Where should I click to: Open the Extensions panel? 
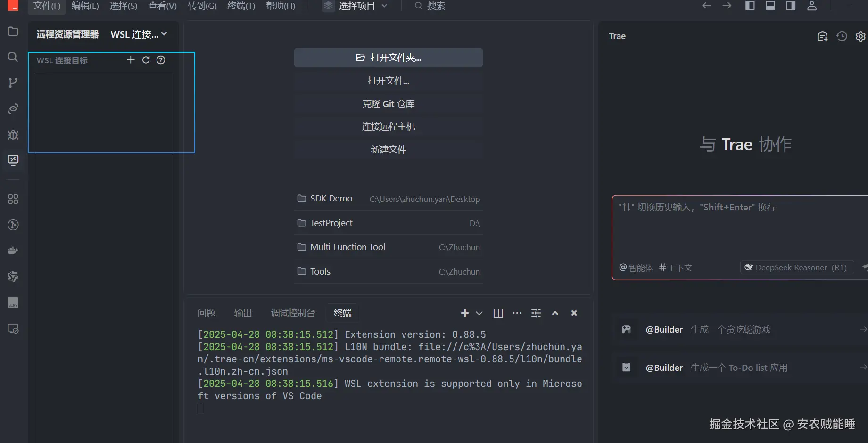[x=13, y=199]
